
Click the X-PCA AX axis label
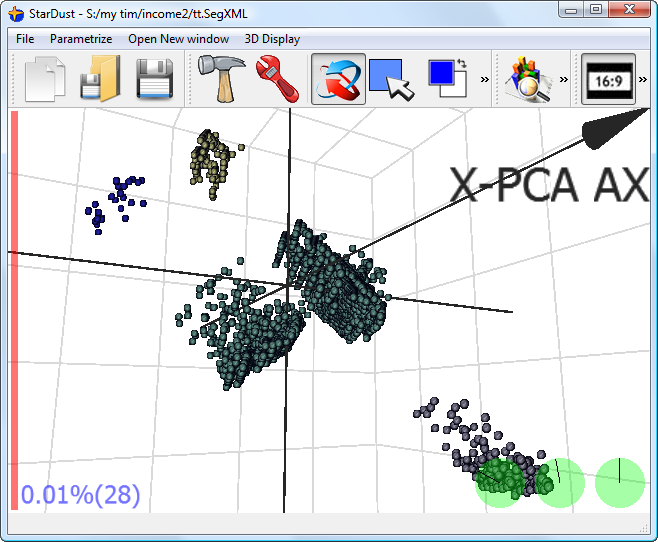(550, 185)
